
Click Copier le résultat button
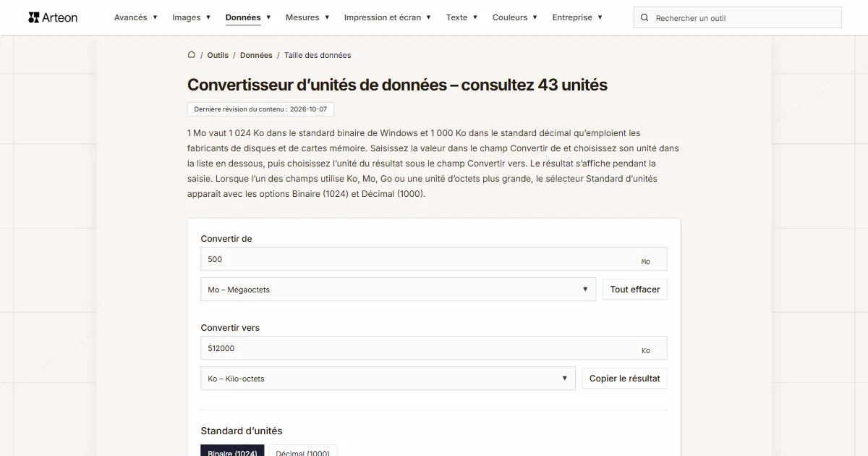(625, 379)
